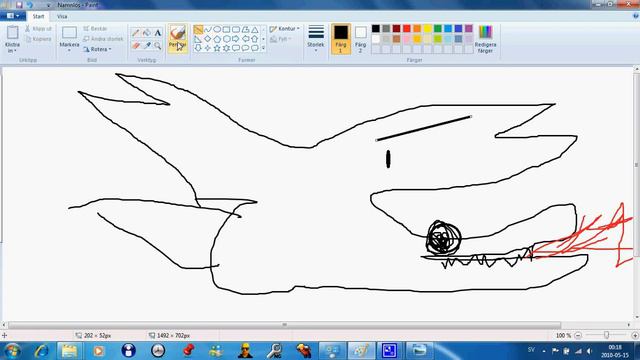This screenshot has width=640, height=360.
Task: Pick the yellow color swatch
Action: coord(427,29)
